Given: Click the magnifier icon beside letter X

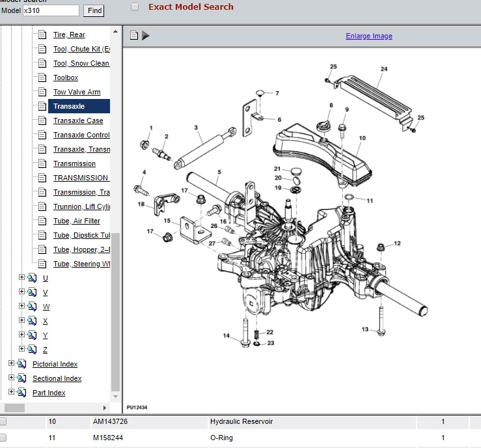Looking at the screenshot, I should coord(32,321).
